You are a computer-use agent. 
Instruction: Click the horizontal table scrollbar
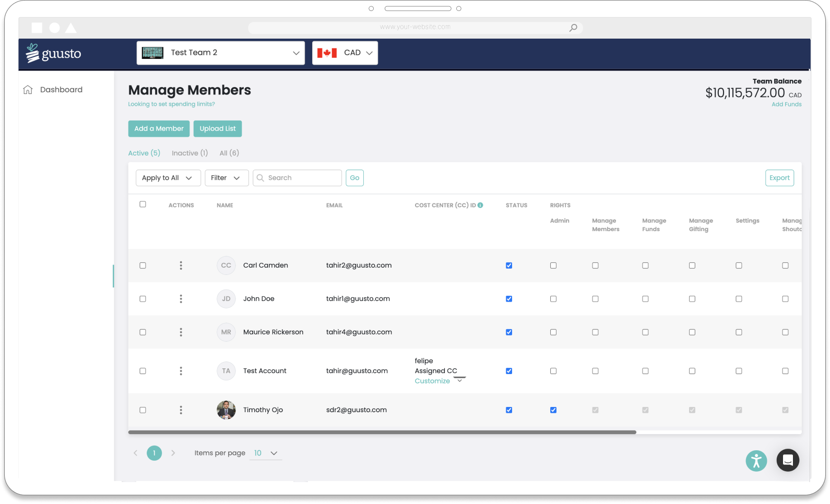382,433
